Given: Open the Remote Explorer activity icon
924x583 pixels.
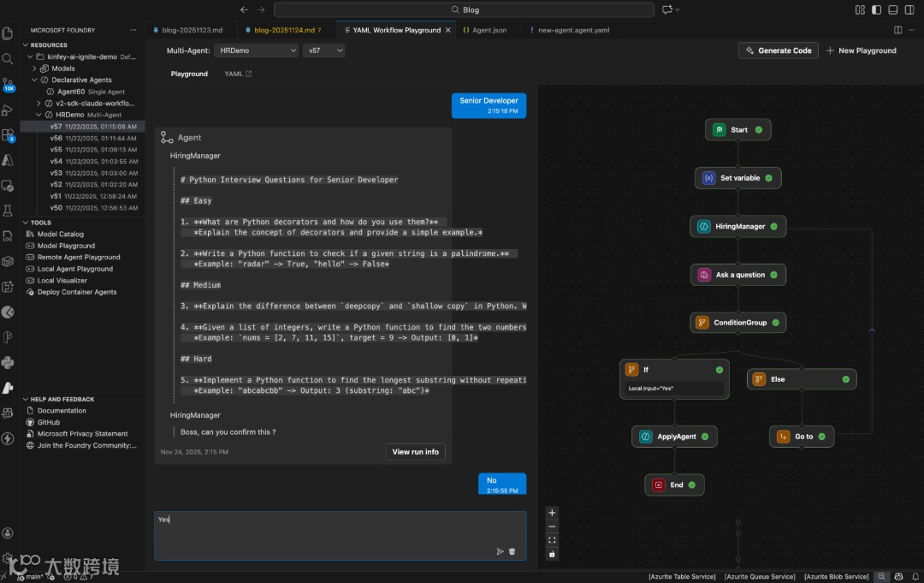Looking at the screenshot, I should 8,186.
